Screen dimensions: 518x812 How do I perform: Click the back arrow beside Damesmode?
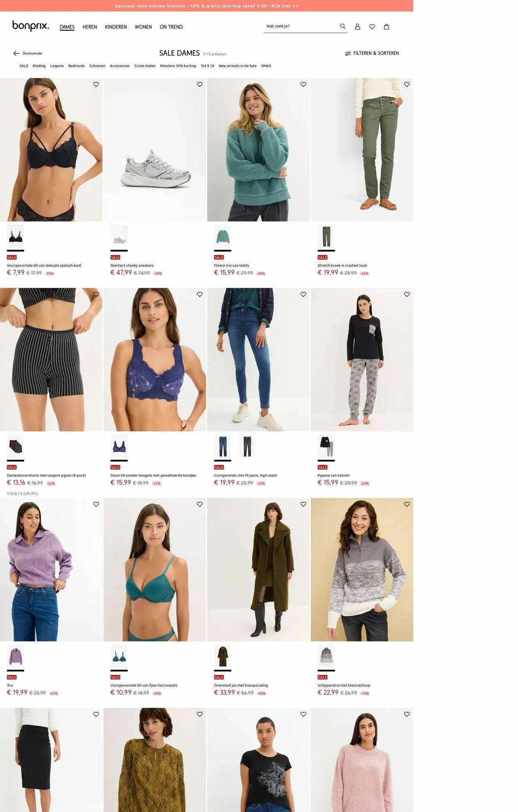pyautogui.click(x=17, y=53)
